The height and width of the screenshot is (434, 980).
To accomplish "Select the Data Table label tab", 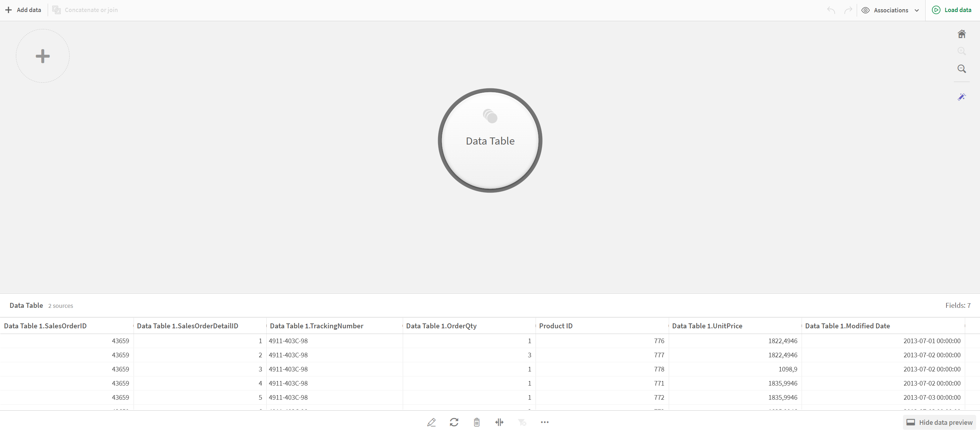I will click(x=26, y=305).
